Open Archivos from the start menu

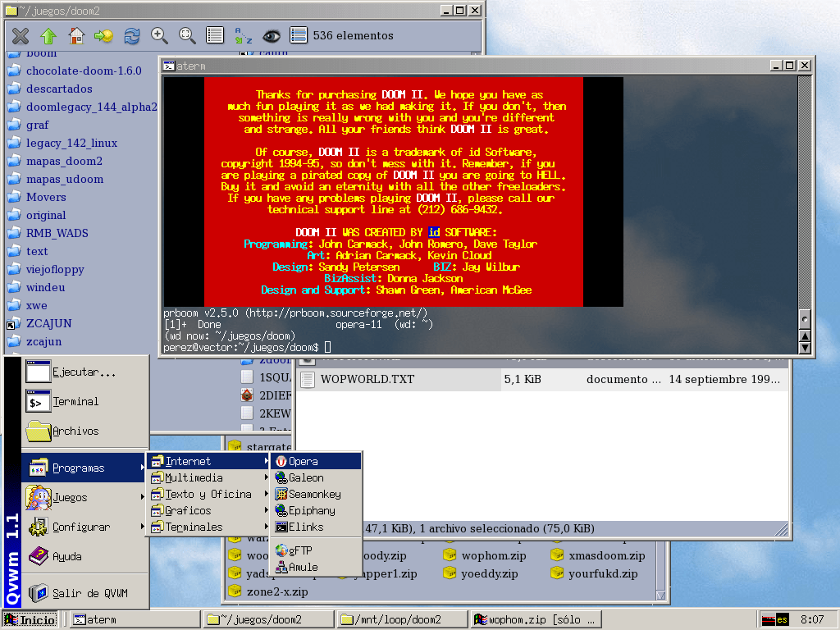pos(84,431)
